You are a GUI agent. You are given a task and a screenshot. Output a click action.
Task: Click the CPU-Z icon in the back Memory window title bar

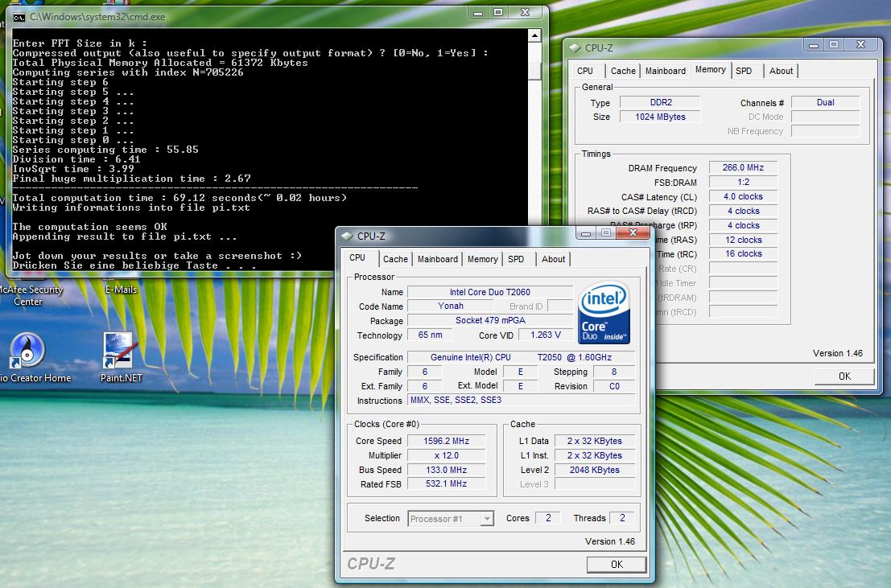pyautogui.click(x=575, y=47)
